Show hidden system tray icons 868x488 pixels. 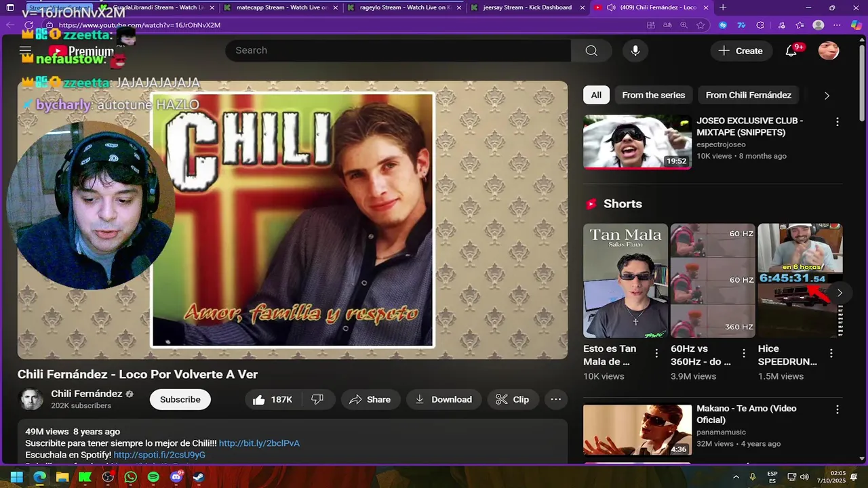click(x=736, y=477)
